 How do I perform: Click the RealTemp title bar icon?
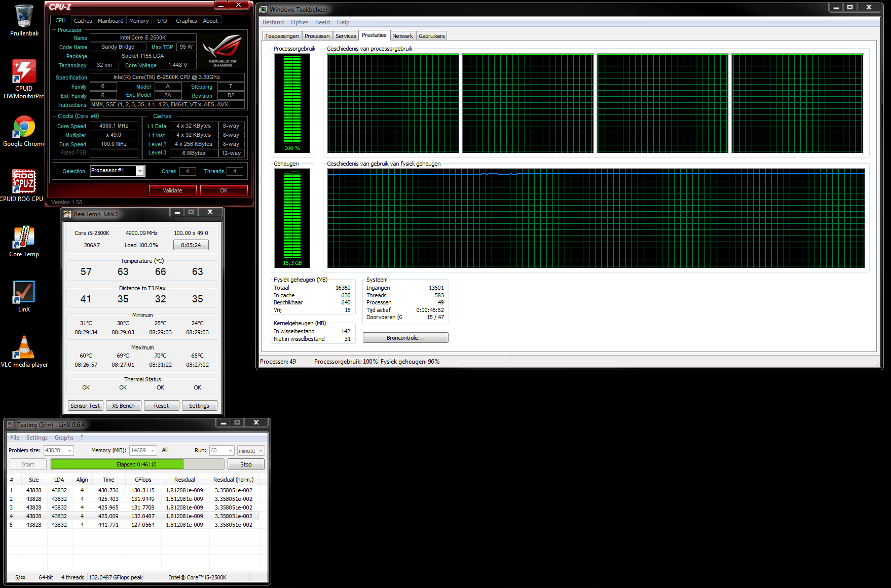click(67, 214)
